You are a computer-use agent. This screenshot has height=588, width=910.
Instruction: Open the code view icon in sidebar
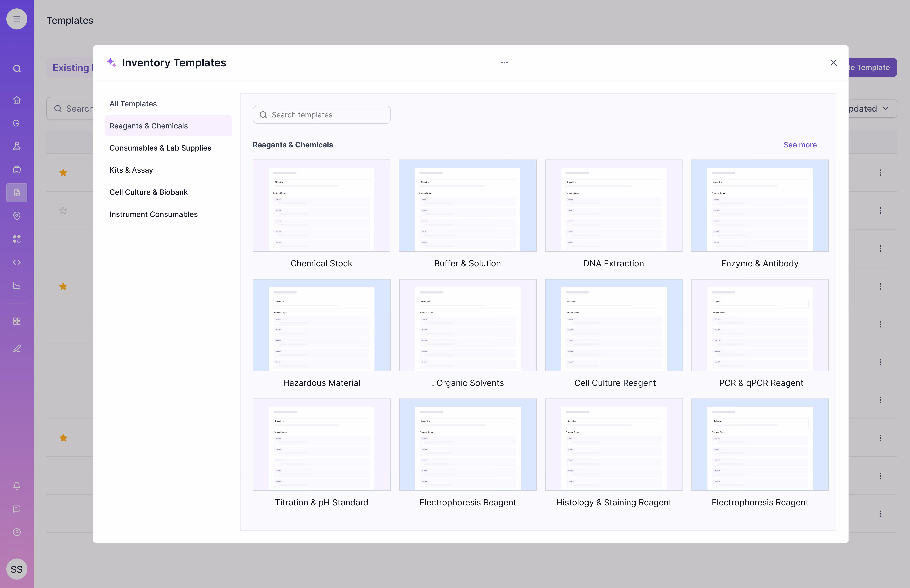coord(17,262)
